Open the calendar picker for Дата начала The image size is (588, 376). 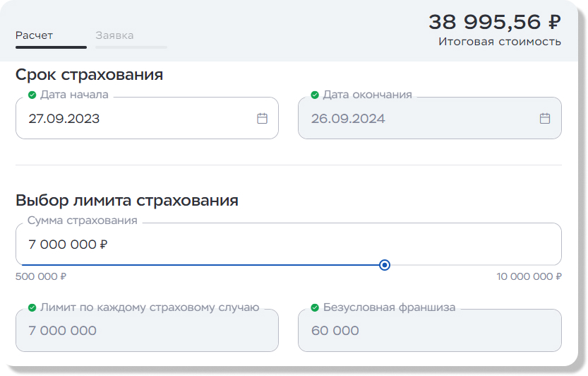click(x=262, y=119)
